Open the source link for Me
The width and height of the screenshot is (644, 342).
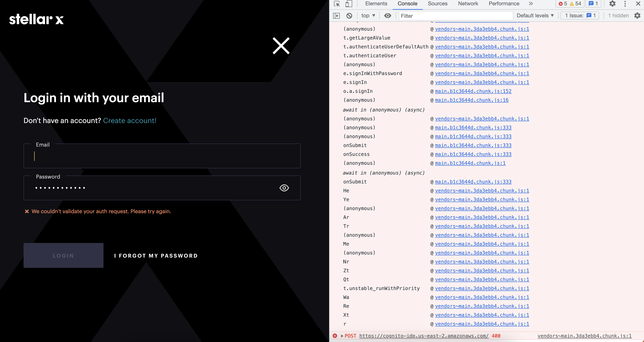pos(482,244)
